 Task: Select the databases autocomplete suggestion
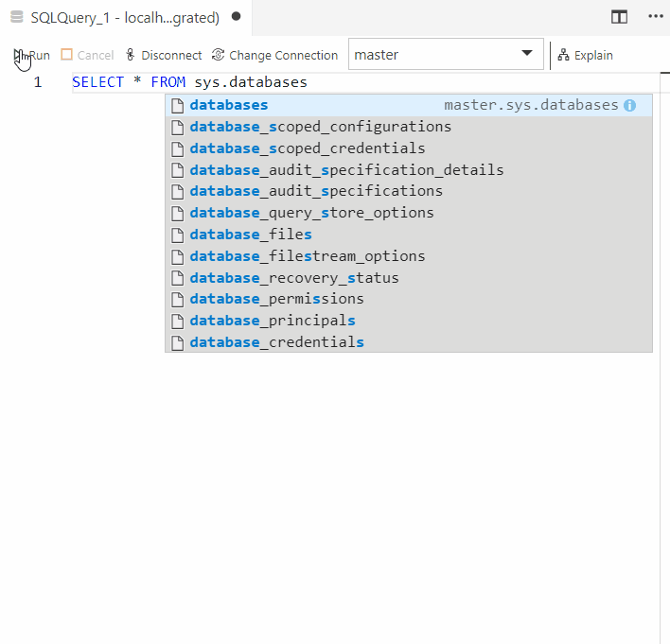click(x=229, y=105)
